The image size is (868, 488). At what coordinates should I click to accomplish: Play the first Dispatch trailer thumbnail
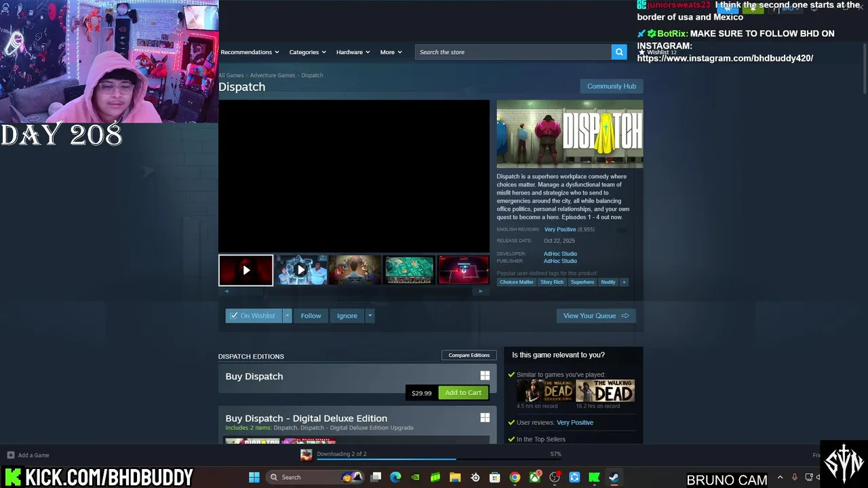pyautogui.click(x=245, y=270)
